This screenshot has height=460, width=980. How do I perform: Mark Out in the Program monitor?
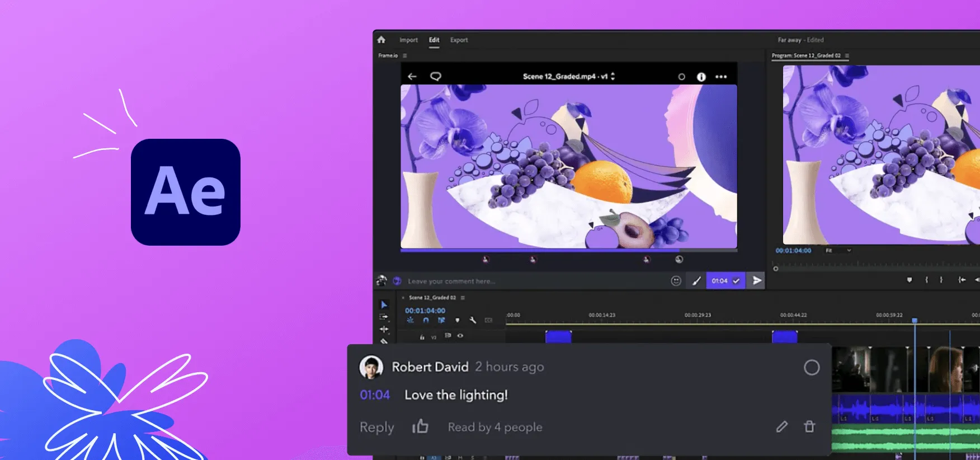click(941, 279)
